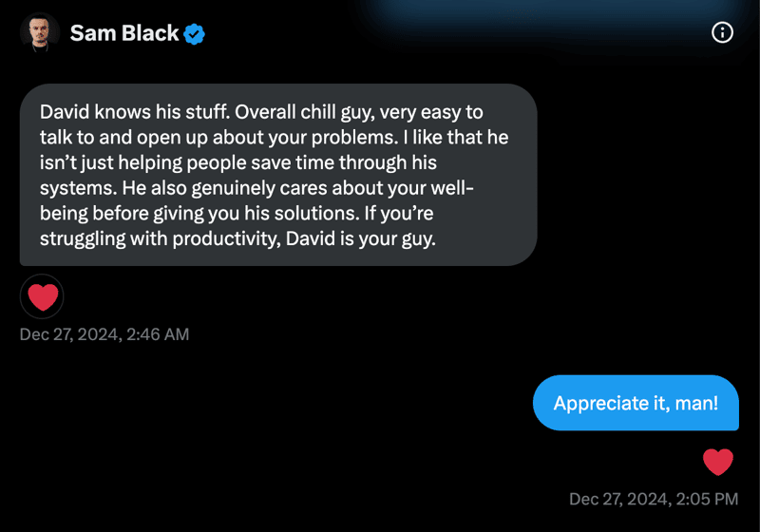Select the 'Appreciate it, man!' message bubble
The image size is (760, 532).
(636, 403)
